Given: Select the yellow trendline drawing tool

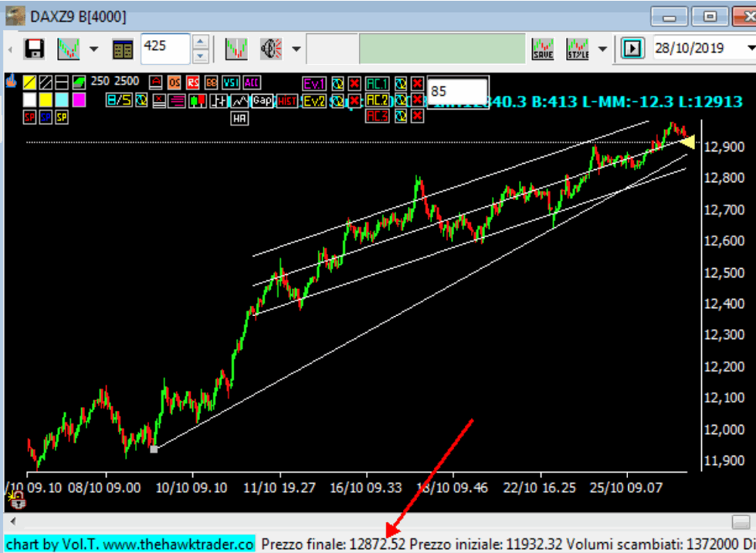Looking at the screenshot, I should click(x=30, y=83).
